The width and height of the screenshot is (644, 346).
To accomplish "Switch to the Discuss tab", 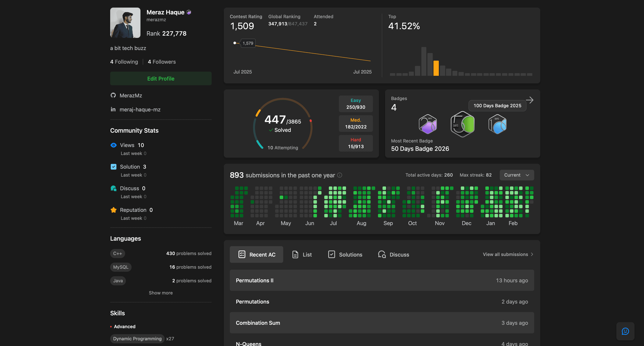I will coord(394,254).
